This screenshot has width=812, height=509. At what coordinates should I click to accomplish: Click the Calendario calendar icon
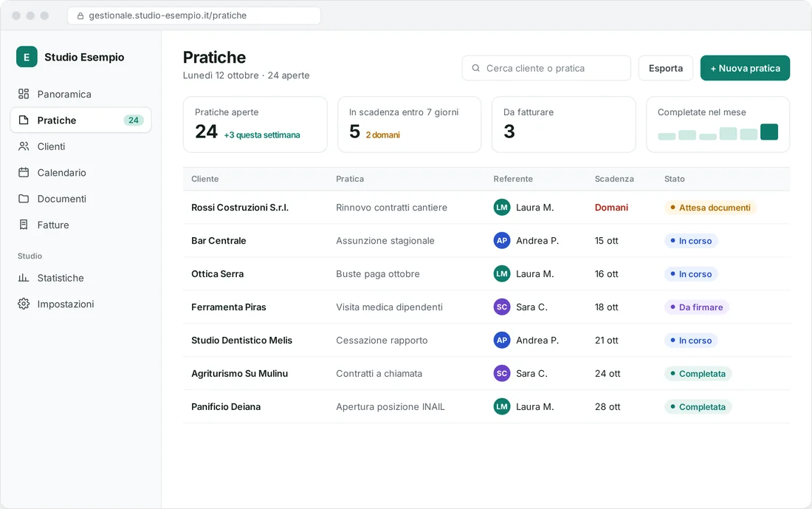(x=24, y=173)
